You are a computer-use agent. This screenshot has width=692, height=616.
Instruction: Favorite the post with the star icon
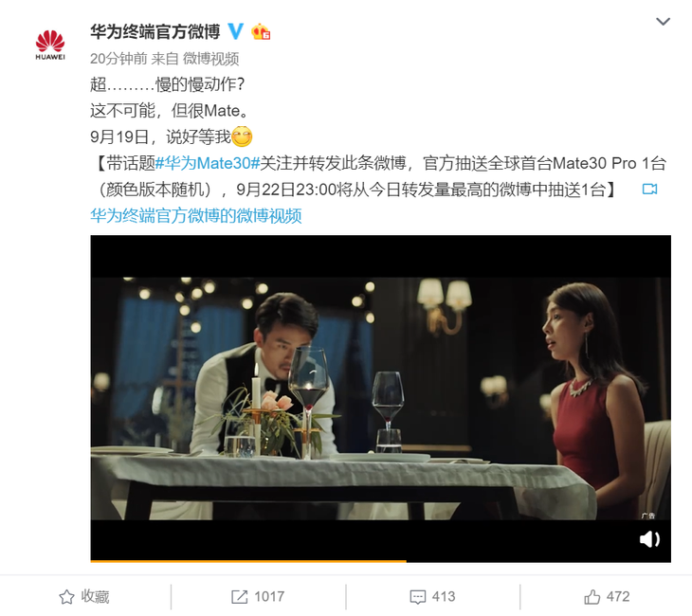[x=66, y=597]
